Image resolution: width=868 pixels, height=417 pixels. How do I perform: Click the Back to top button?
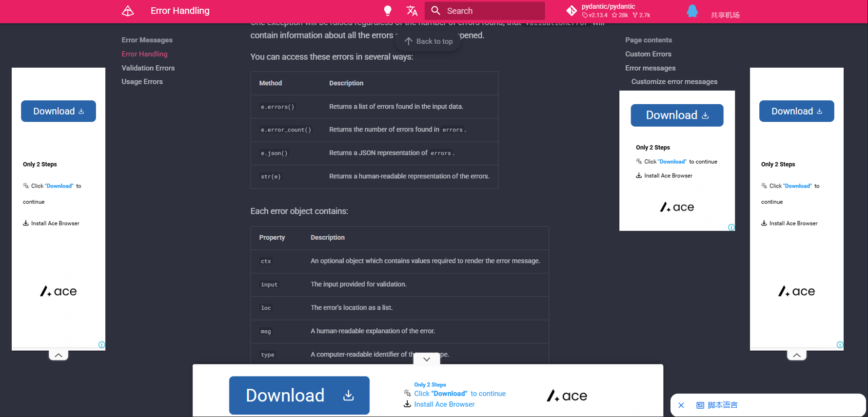[x=428, y=41]
